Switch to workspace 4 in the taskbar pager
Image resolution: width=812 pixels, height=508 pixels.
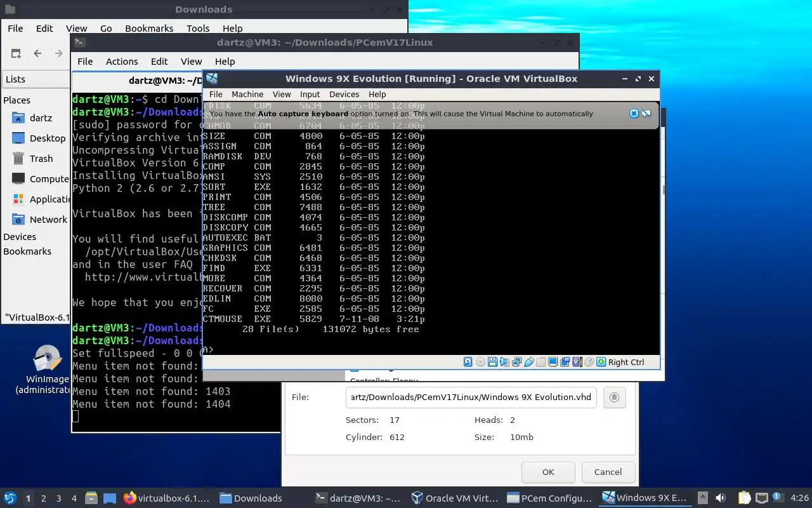click(74, 498)
